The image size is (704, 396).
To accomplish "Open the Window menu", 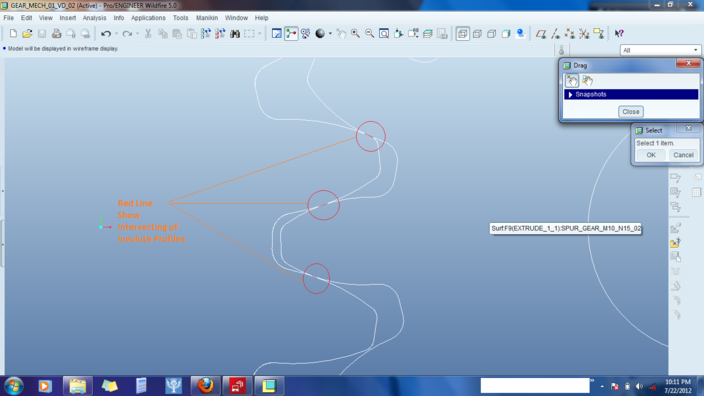I will 236,18.
